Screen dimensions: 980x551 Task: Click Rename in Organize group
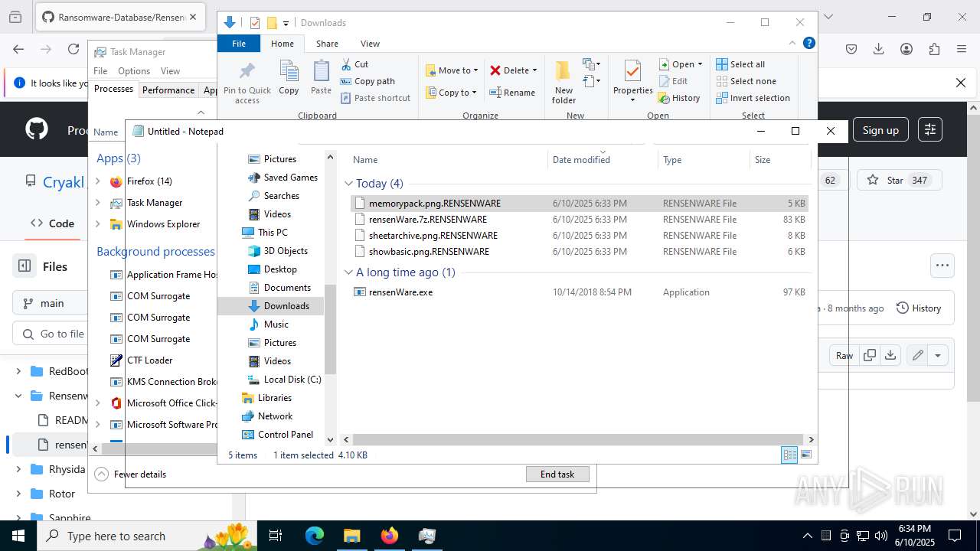coord(512,93)
